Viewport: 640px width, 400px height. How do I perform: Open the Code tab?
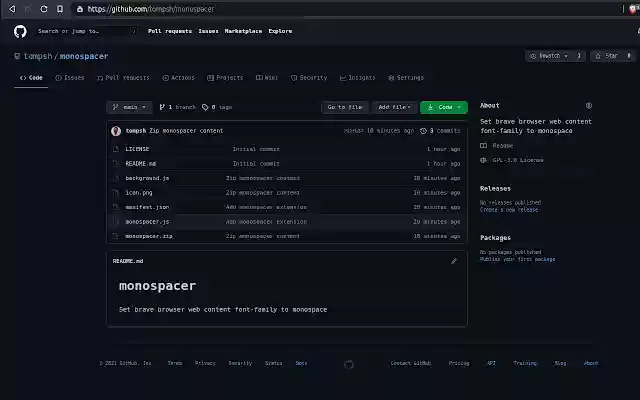coord(31,78)
